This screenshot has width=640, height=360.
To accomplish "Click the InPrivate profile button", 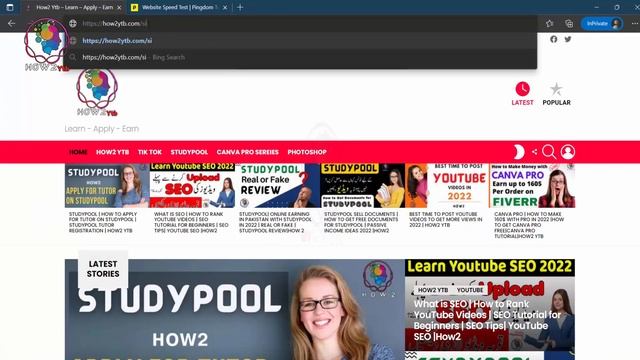I will [602, 24].
